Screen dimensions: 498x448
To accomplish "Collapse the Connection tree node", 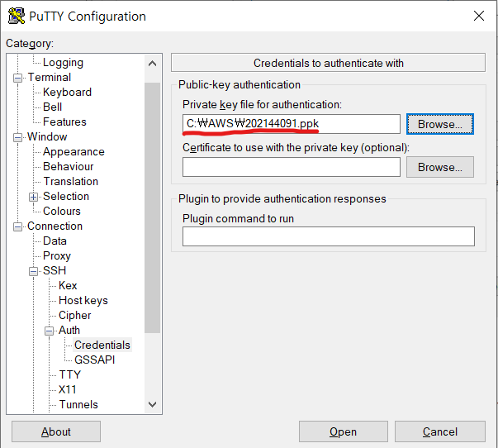I will click(18, 226).
